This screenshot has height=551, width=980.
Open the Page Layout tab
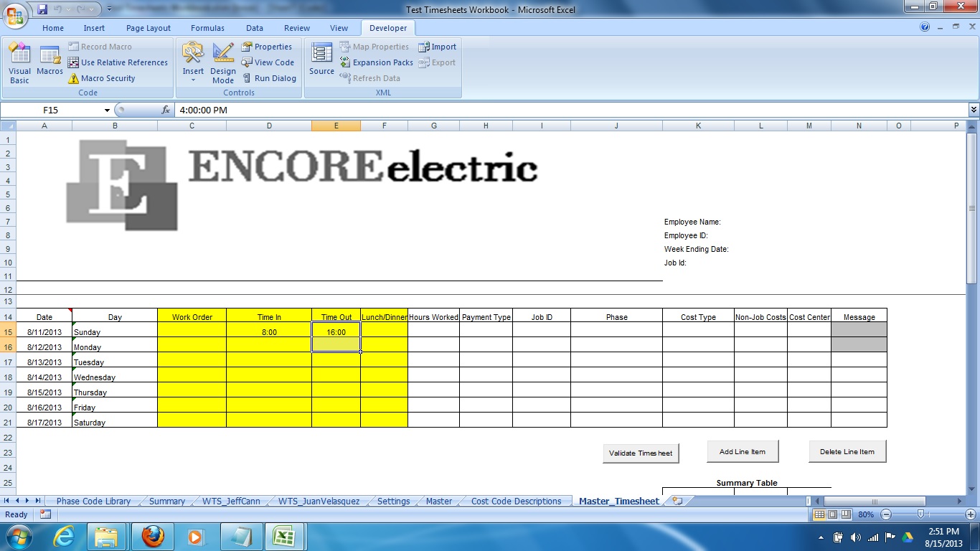point(149,28)
